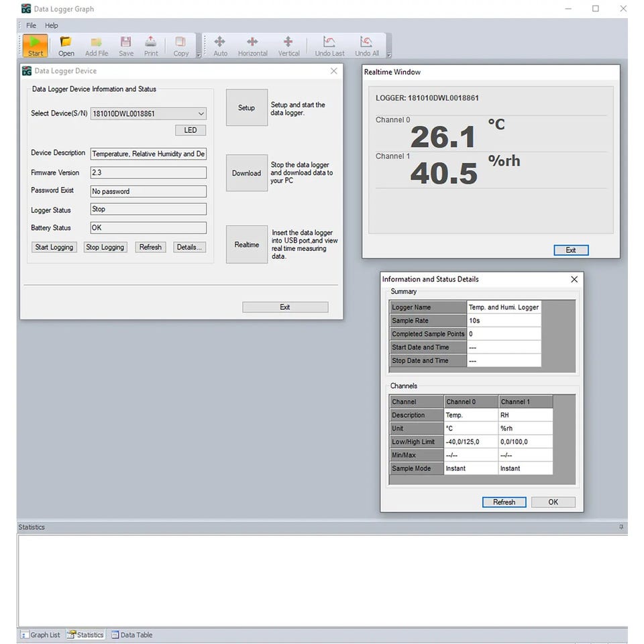Switch to the Statistics tab
Image resolution: width=644 pixels, height=644 pixels.
click(85, 635)
